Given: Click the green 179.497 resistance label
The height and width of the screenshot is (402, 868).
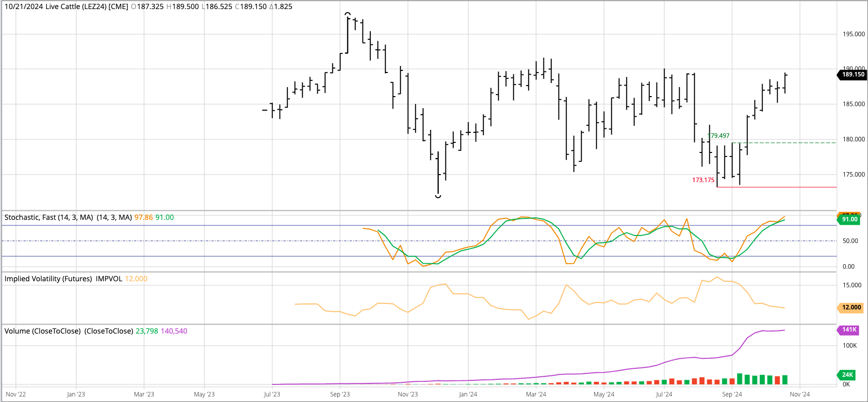Looking at the screenshot, I should coord(719,136).
